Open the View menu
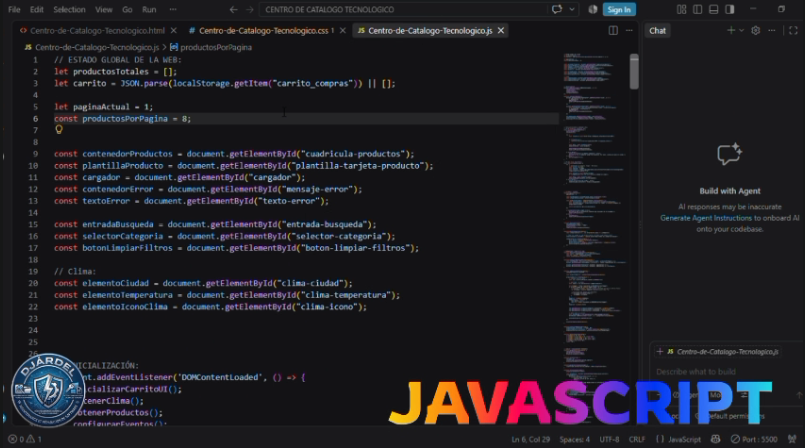 pyautogui.click(x=104, y=9)
